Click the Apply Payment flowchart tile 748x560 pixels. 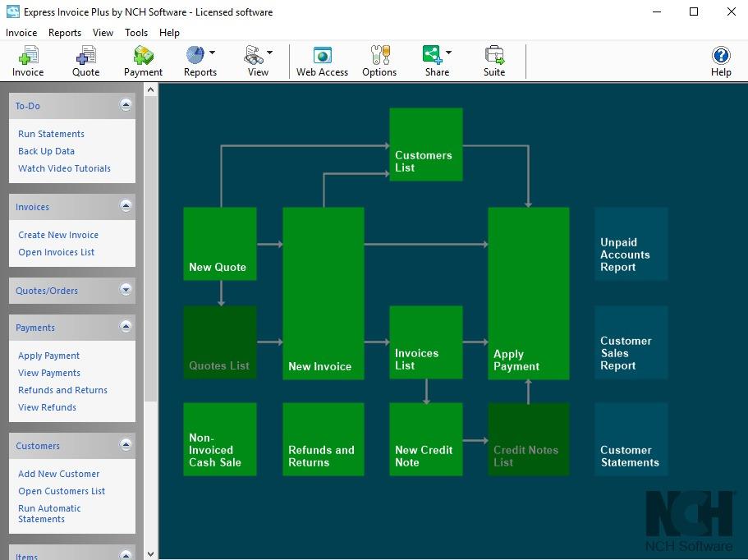(x=529, y=293)
